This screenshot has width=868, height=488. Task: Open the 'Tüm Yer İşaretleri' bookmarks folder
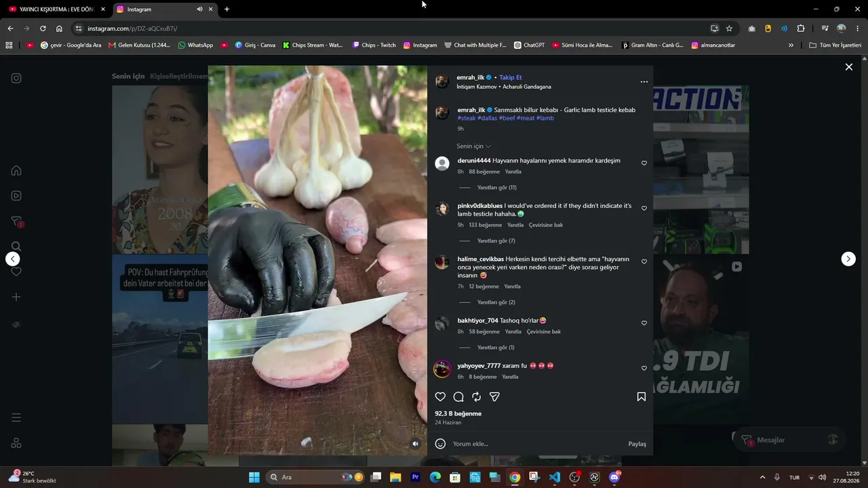tap(835, 45)
